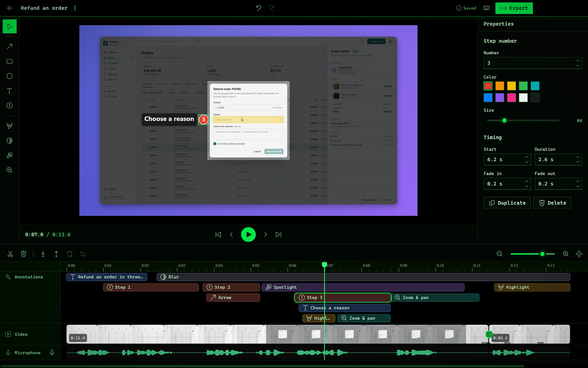Select the Blur clip on timeline
Viewport: 588px width, 368px height.
coord(363,277)
